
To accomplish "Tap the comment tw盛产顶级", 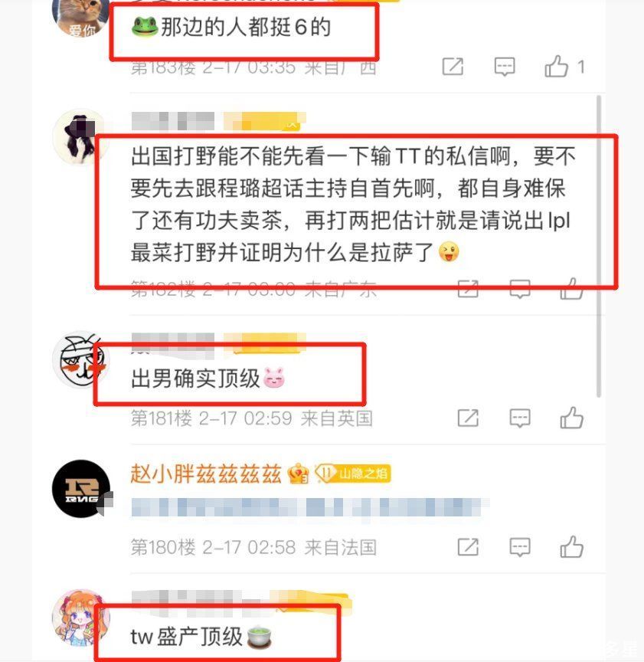I will point(201,636).
